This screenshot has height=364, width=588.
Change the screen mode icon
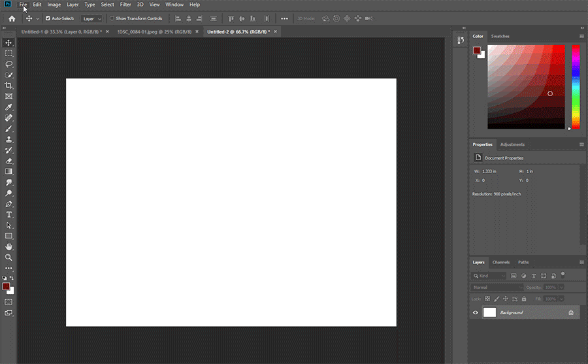[8, 312]
